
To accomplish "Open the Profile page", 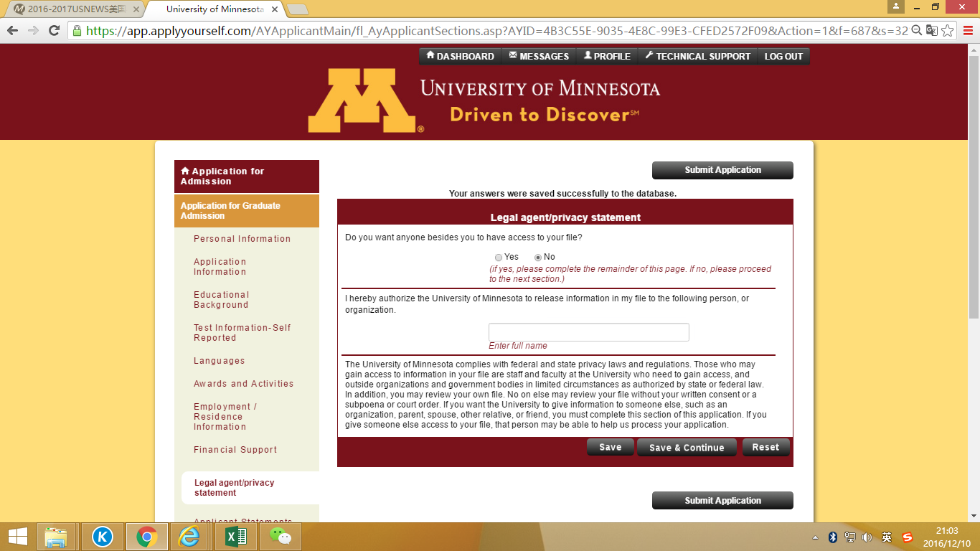I will point(607,56).
